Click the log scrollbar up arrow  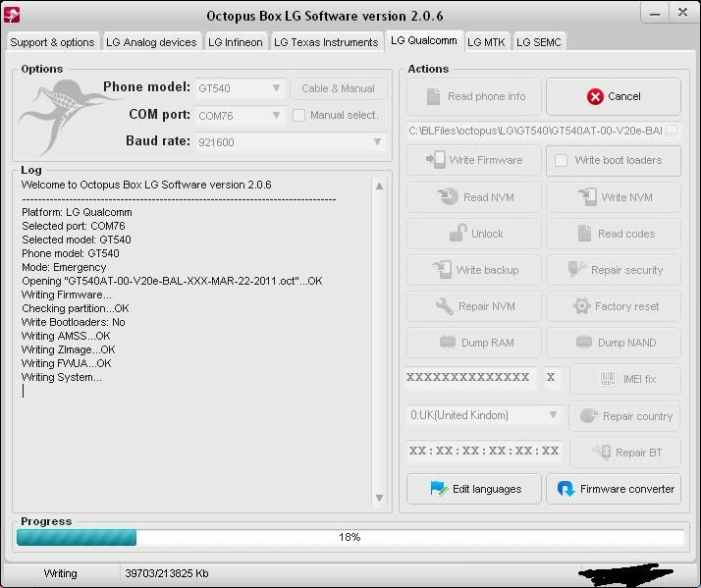point(379,186)
